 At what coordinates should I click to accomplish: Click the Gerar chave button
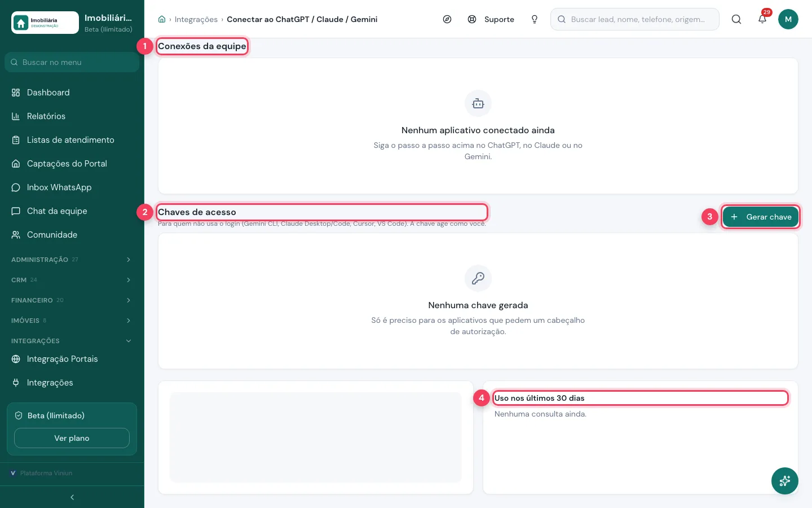(x=761, y=217)
